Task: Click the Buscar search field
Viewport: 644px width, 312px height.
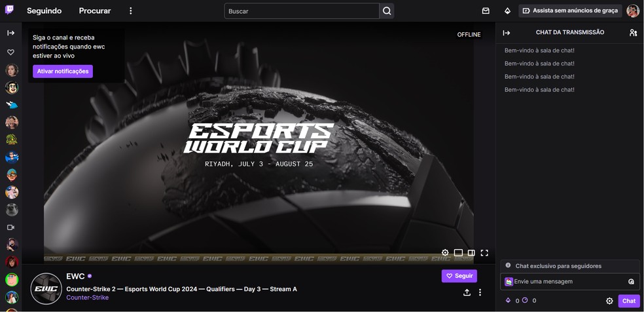Action: coord(302,11)
